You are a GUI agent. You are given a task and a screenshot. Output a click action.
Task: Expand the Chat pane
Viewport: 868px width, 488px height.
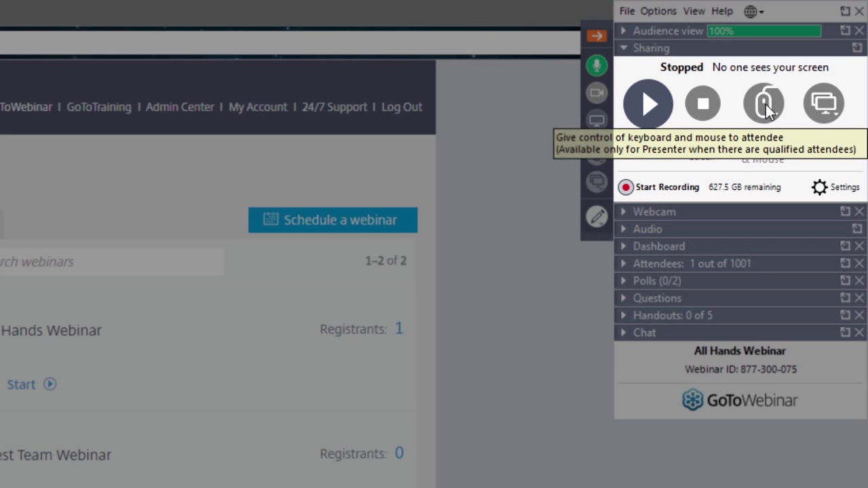click(623, 333)
